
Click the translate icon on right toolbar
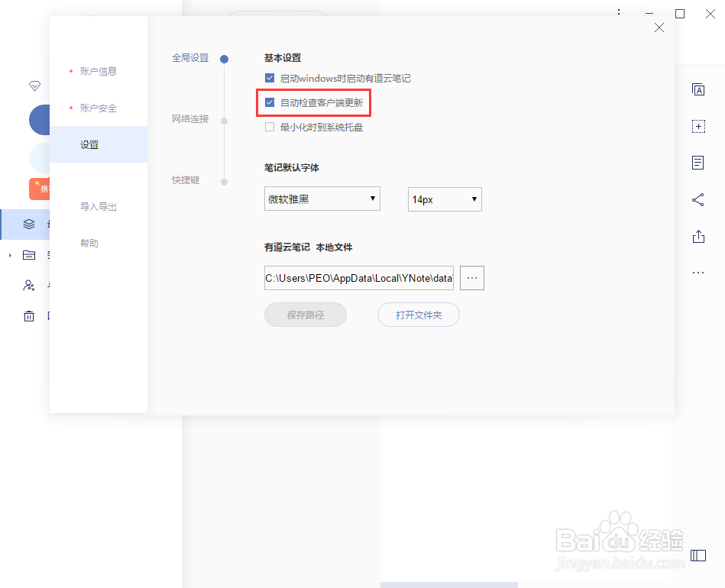tap(698, 89)
